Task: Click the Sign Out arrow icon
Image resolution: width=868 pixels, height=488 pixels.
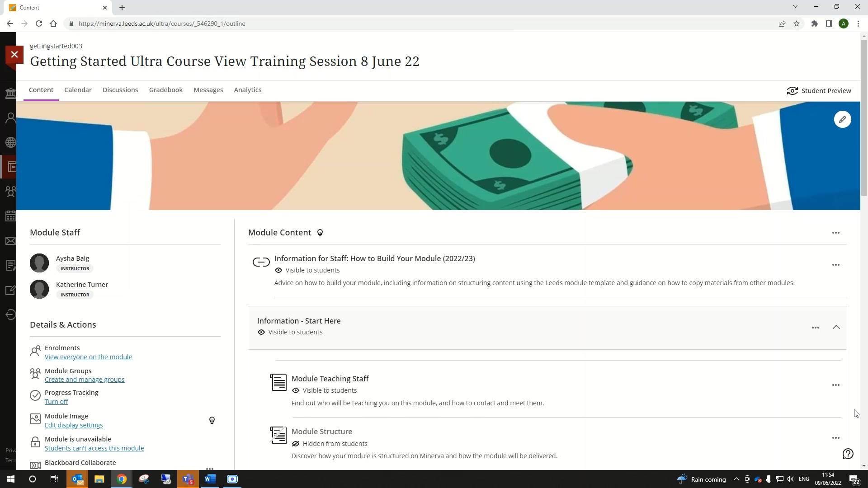Action: (10, 314)
